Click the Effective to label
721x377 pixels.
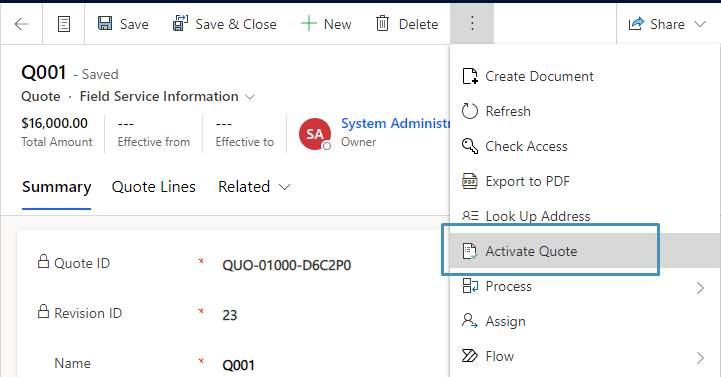(x=245, y=142)
